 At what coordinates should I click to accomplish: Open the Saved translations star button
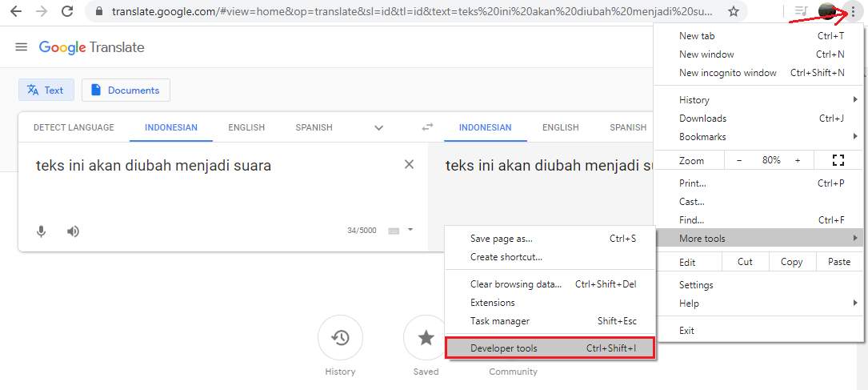(x=426, y=337)
